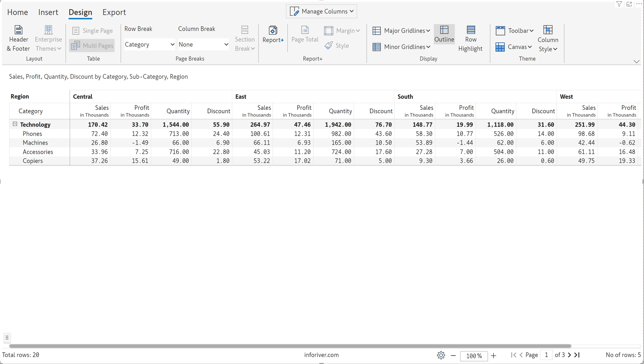This screenshot has width=644, height=364.
Task: Open the inforiver.com link
Action: tap(321, 355)
